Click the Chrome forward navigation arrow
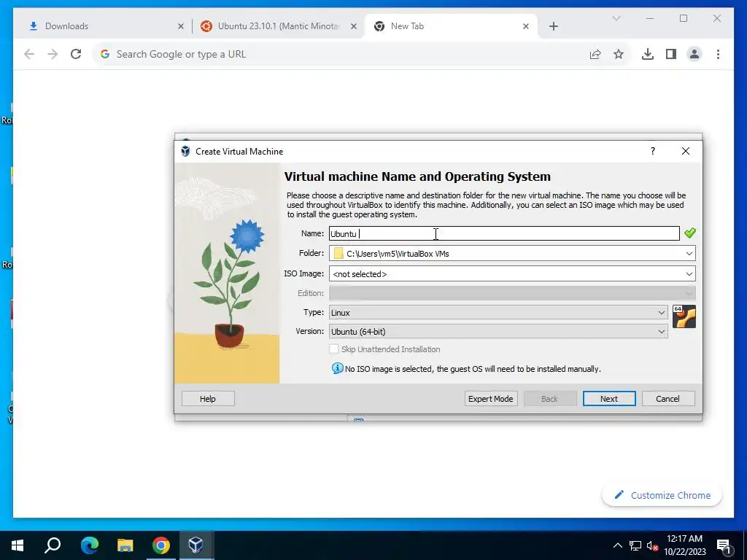This screenshot has width=747, height=560. (53, 54)
